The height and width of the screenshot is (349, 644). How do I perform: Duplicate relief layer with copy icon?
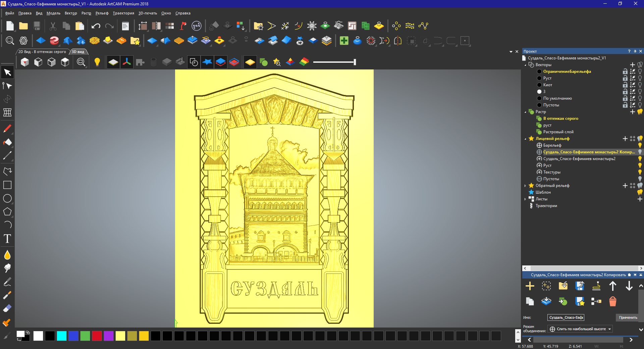tap(530, 301)
